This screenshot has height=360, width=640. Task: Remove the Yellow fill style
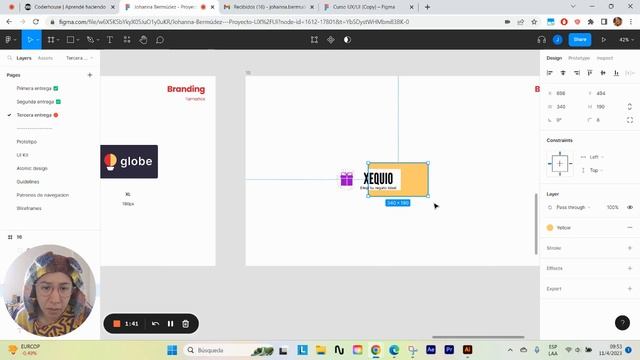[630, 228]
